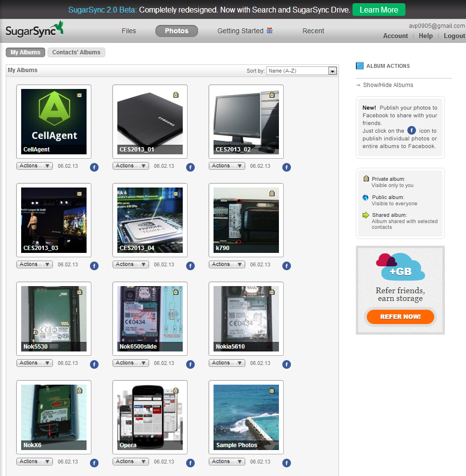Click private lock icon on Nok6500slide album
466x476 pixels.
coord(176,292)
